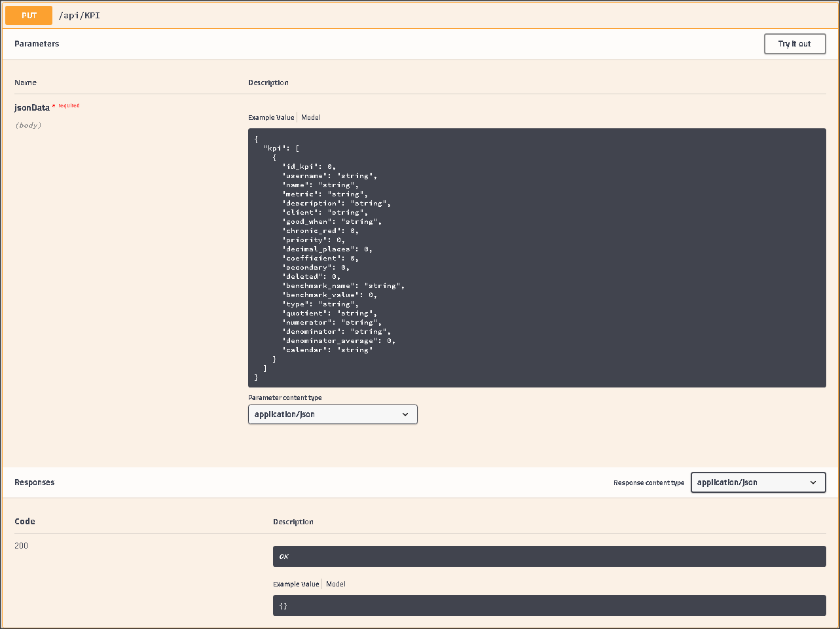The height and width of the screenshot is (629, 840).
Task: Click the /api/KPI endpoint path
Action: tap(79, 15)
